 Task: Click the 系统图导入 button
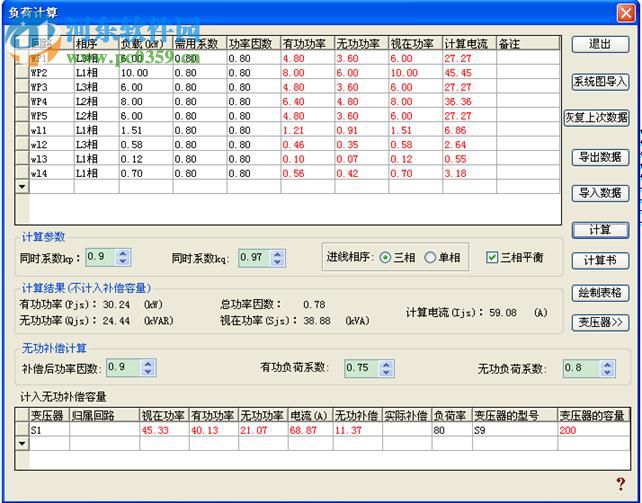coord(600,82)
